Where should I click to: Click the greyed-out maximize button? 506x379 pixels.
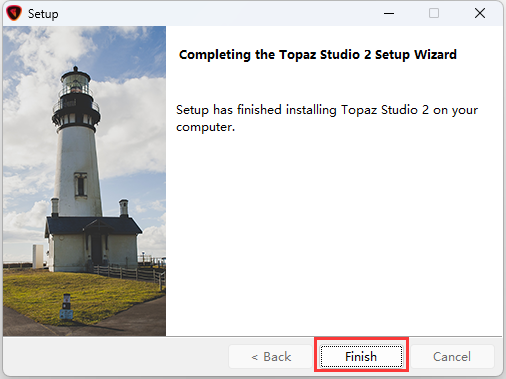(x=434, y=13)
